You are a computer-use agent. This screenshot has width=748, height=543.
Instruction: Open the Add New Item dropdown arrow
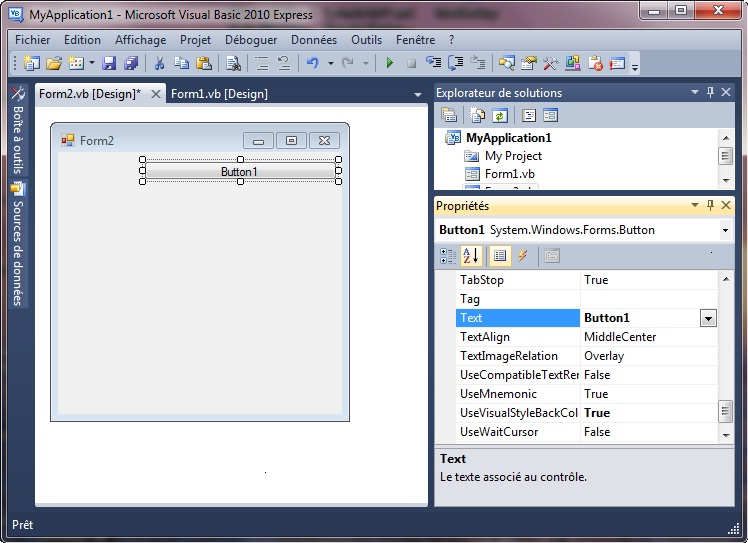click(92, 63)
